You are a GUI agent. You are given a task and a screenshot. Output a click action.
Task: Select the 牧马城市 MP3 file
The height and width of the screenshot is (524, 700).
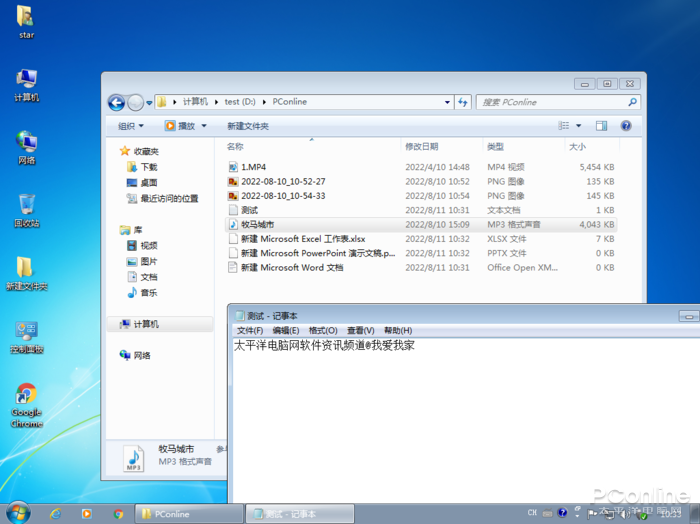257,225
